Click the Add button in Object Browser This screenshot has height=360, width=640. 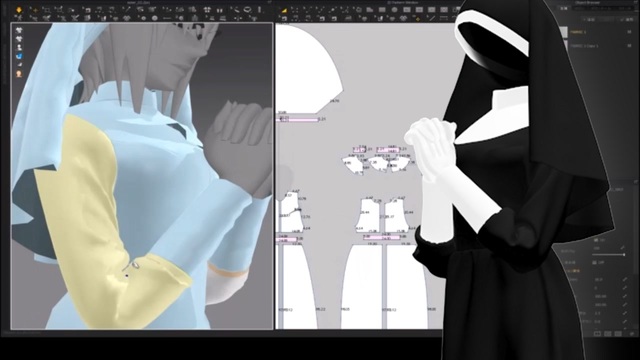pos(588,19)
